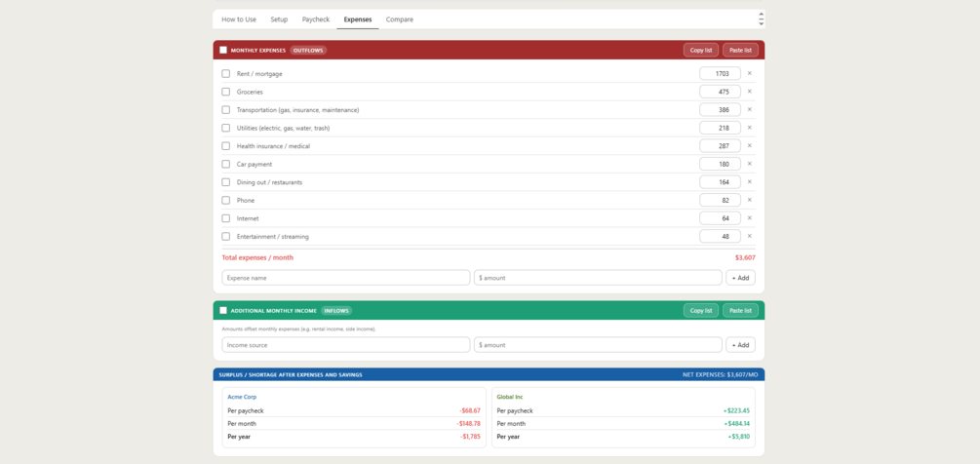Click the Total expenses / month label
This screenshot has width=980, height=464.
pos(257,257)
